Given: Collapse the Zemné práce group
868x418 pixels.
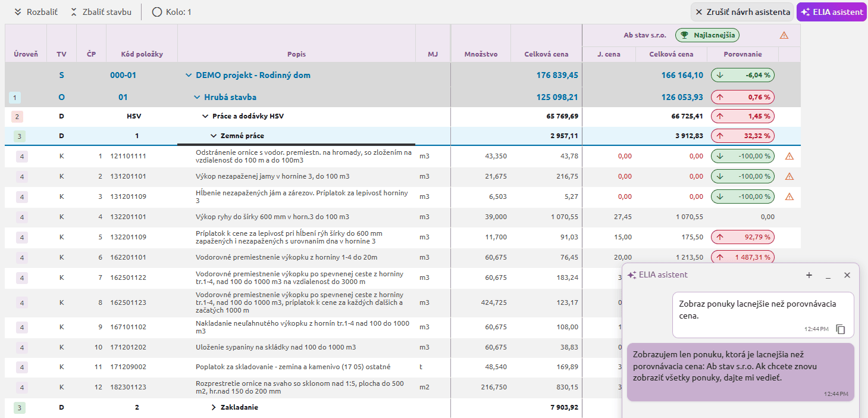Looking at the screenshot, I should (x=214, y=136).
